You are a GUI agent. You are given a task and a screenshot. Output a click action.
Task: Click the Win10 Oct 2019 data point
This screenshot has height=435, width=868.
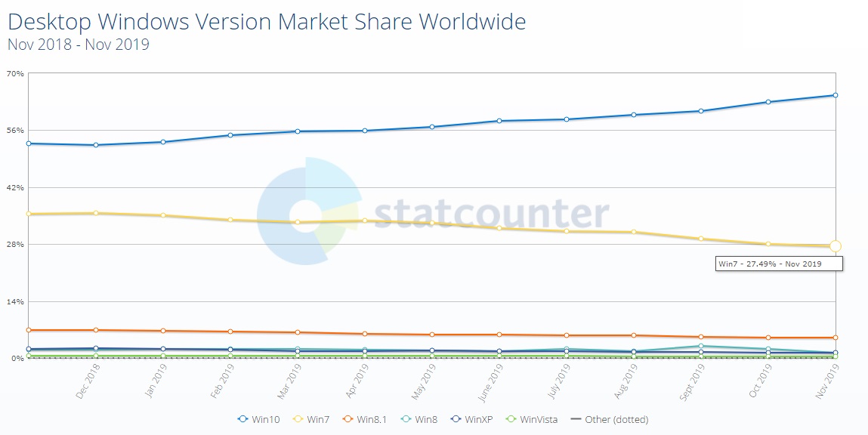[x=768, y=102]
